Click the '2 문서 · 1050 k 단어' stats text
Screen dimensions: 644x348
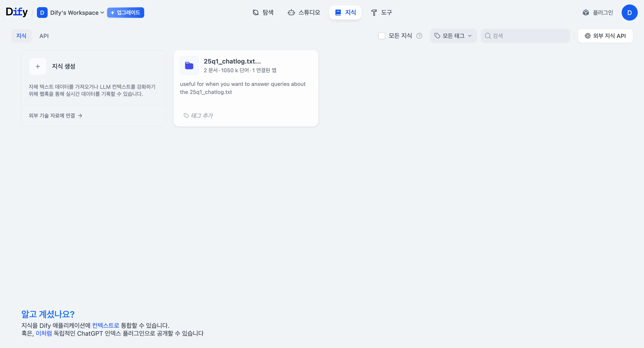tap(240, 70)
